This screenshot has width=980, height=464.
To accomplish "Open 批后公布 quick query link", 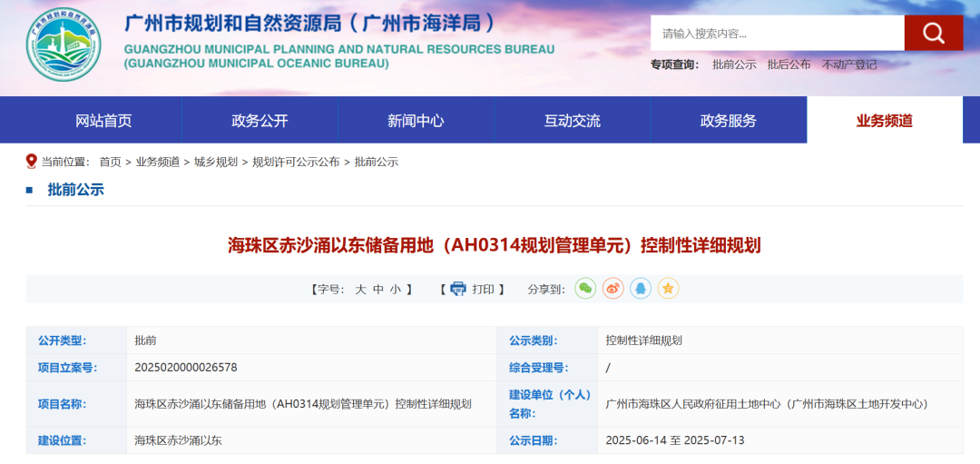I will click(789, 64).
